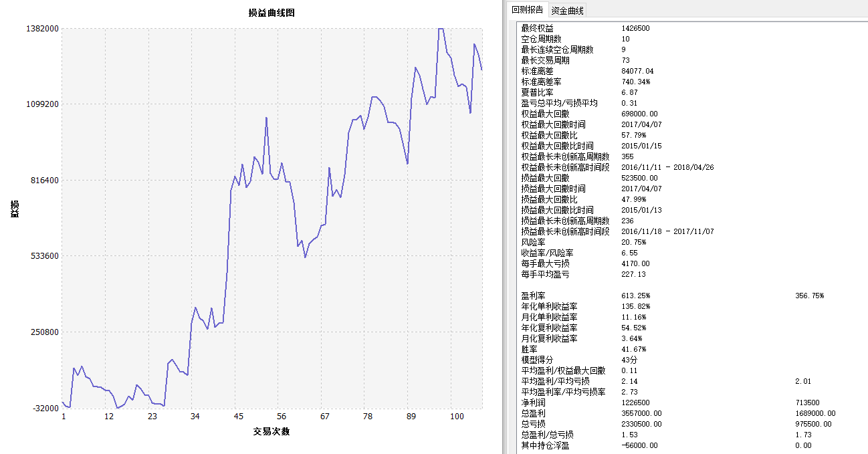This screenshot has height=454, width=868.
Task: Click the -32000 y-axis tick label
Action: pyautogui.click(x=43, y=408)
